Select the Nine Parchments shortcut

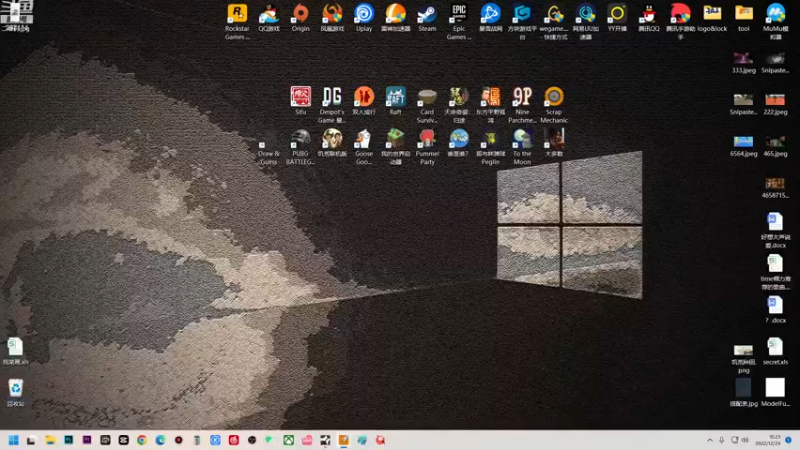[x=522, y=105]
